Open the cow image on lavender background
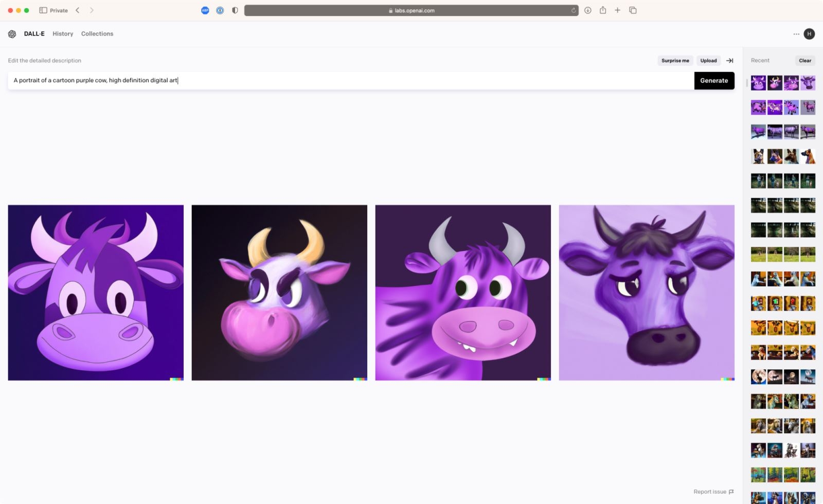 click(647, 293)
